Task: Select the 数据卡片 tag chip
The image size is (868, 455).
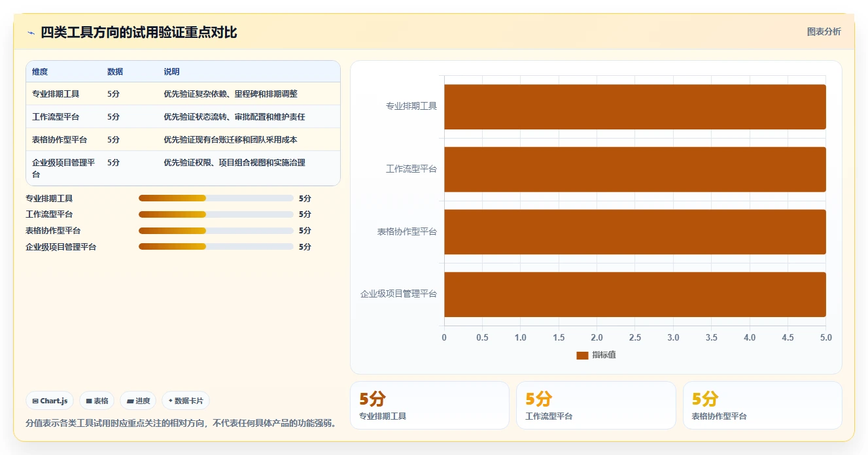Action: [186, 401]
